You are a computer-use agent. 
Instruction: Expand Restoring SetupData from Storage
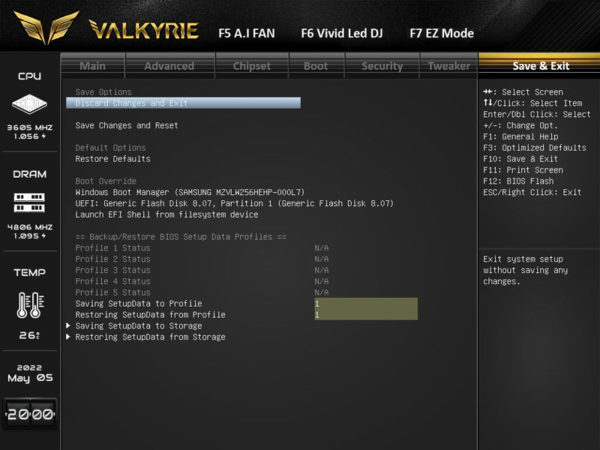point(148,337)
